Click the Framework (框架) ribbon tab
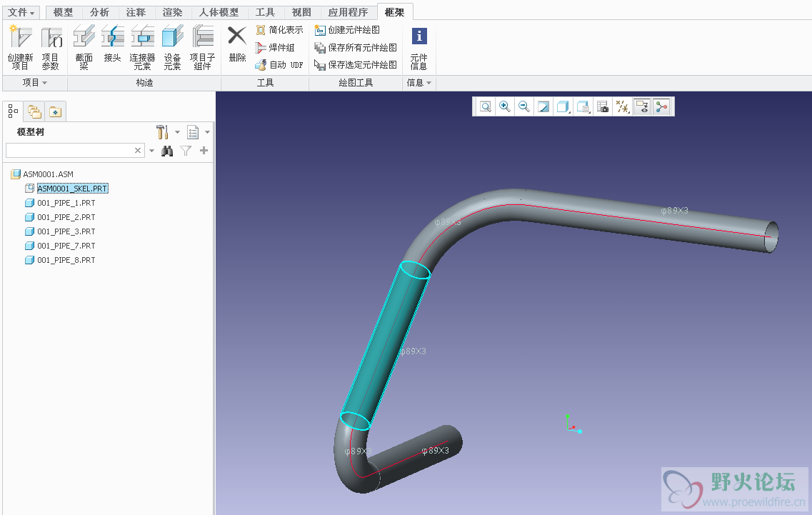Screen dimensions: 812x515 click(x=395, y=12)
